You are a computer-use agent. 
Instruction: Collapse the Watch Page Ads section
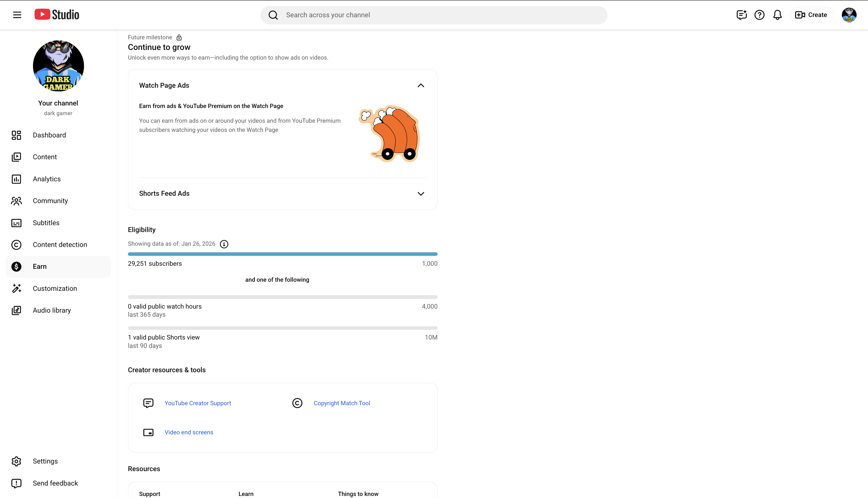click(421, 85)
